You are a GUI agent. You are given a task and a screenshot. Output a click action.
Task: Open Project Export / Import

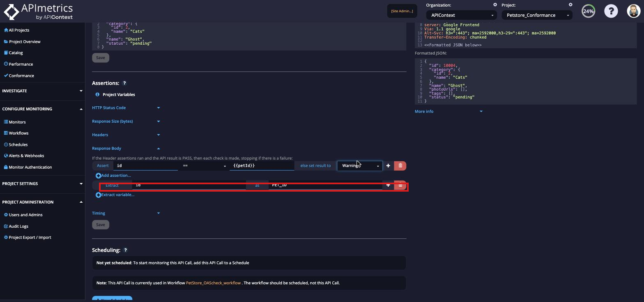[28, 238]
